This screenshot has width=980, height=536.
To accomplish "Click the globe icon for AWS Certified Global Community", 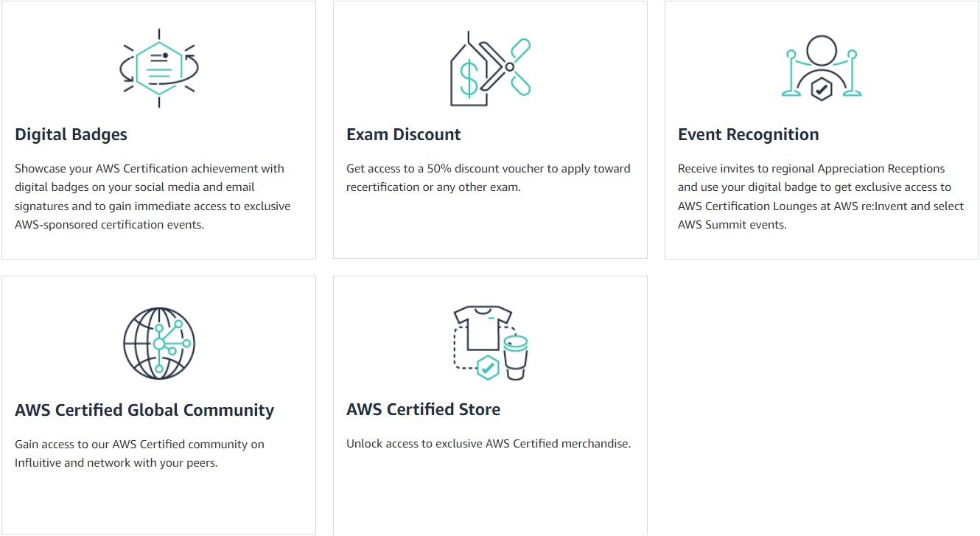I will point(158,344).
